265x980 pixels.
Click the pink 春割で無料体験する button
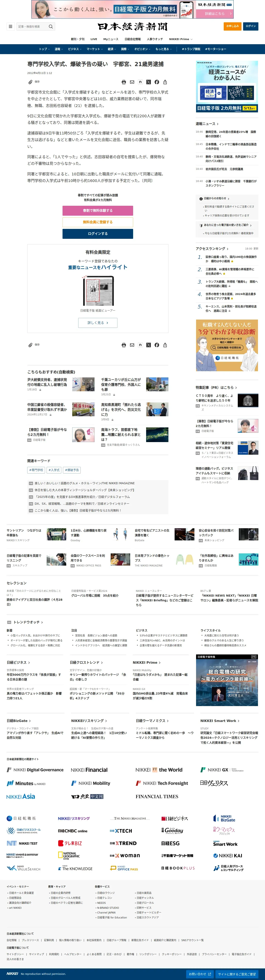(98, 210)
